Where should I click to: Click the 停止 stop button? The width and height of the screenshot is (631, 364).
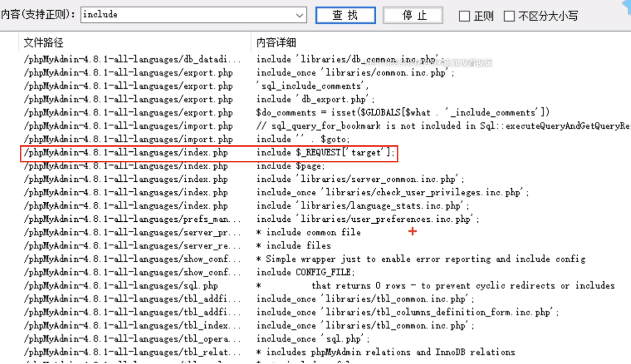point(413,15)
